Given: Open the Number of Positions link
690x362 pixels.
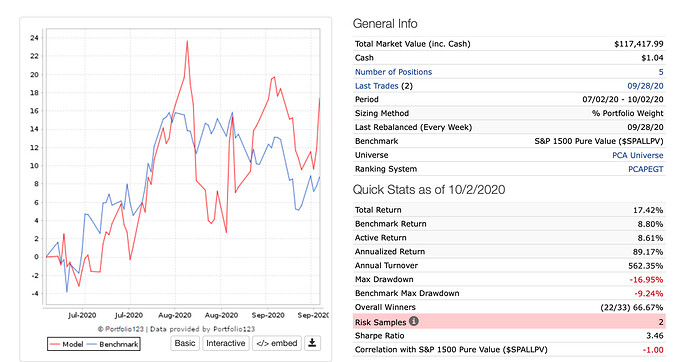Looking at the screenshot, I should pyautogui.click(x=393, y=72).
